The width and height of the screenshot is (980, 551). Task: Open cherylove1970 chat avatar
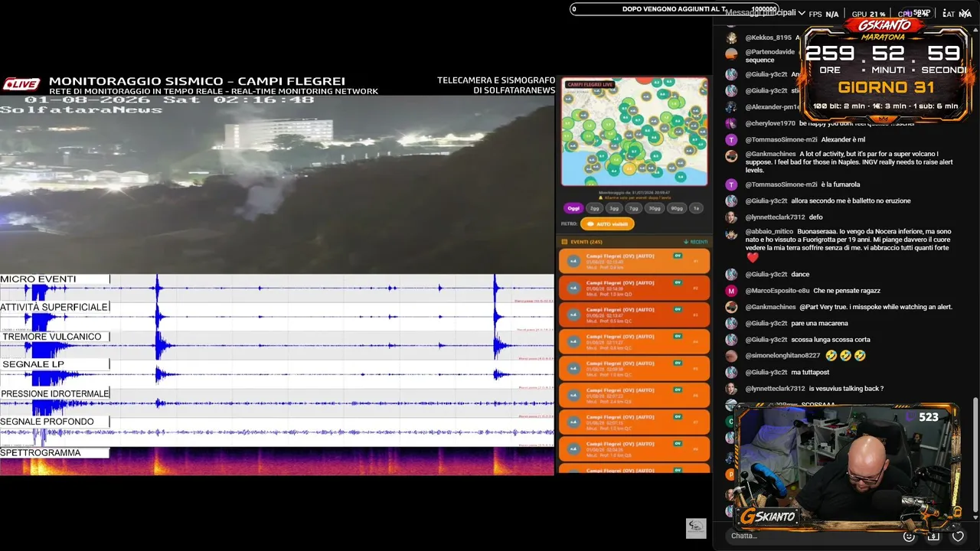[731, 123]
